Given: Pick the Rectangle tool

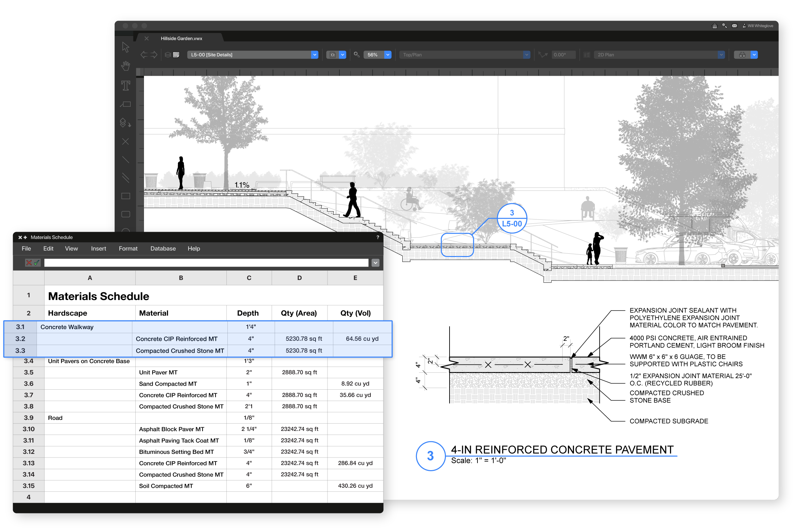Looking at the screenshot, I should click(x=126, y=196).
